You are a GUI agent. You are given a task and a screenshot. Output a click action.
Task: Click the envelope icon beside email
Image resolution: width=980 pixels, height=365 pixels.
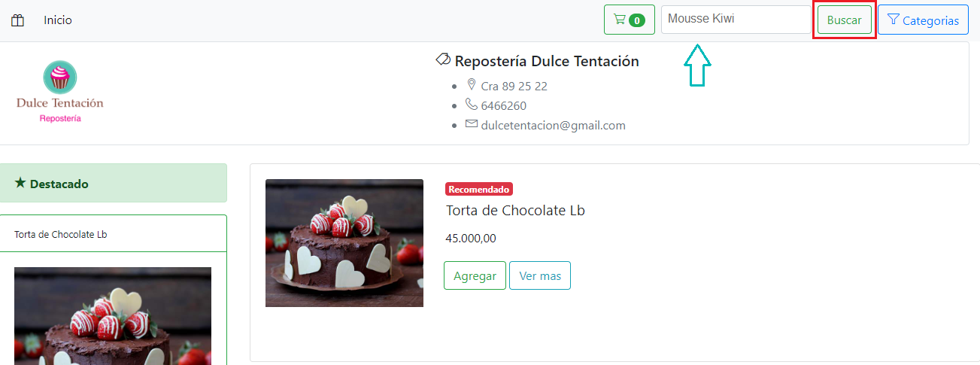472,124
